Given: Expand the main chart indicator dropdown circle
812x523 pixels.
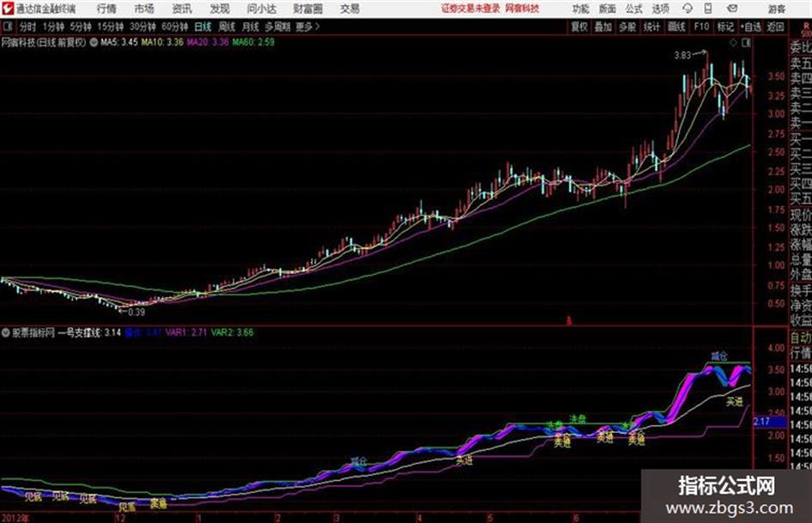Looking at the screenshot, I should click(94, 42).
